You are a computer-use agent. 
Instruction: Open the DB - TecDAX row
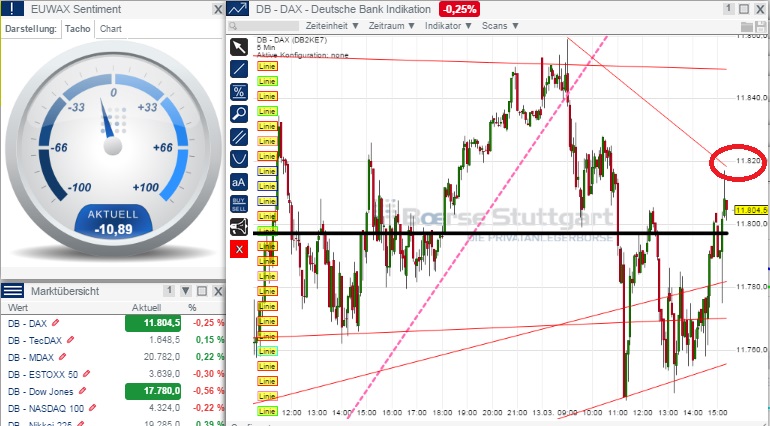[113, 340]
